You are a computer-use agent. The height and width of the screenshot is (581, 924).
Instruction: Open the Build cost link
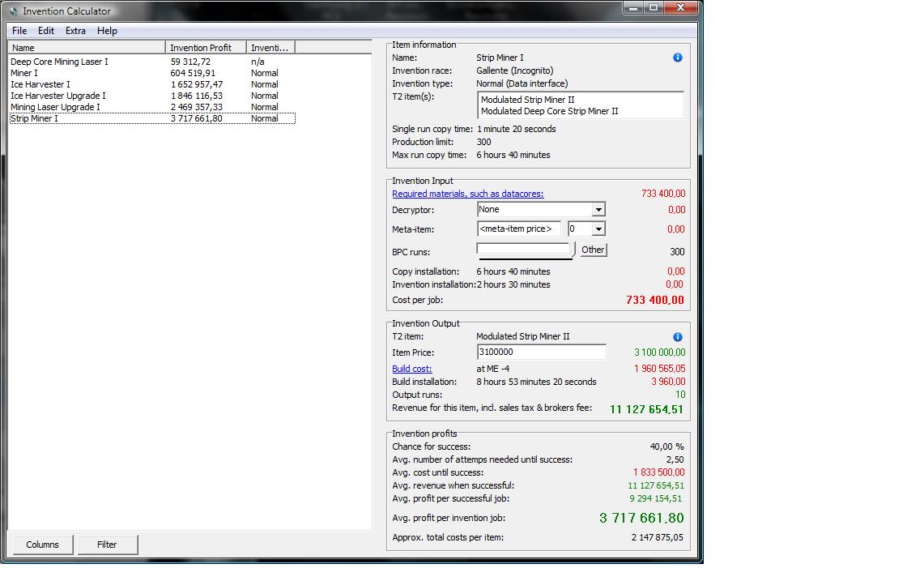coord(412,369)
